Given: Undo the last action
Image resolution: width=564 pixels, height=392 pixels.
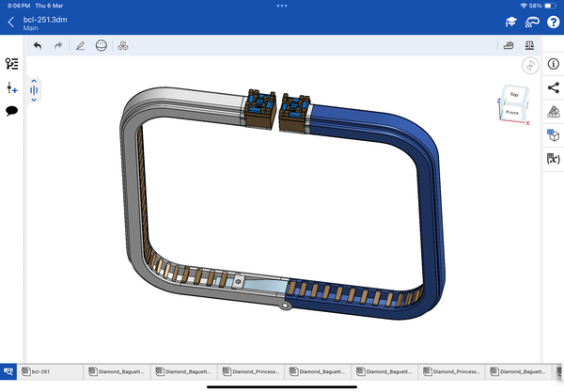Looking at the screenshot, I should pyautogui.click(x=38, y=45).
